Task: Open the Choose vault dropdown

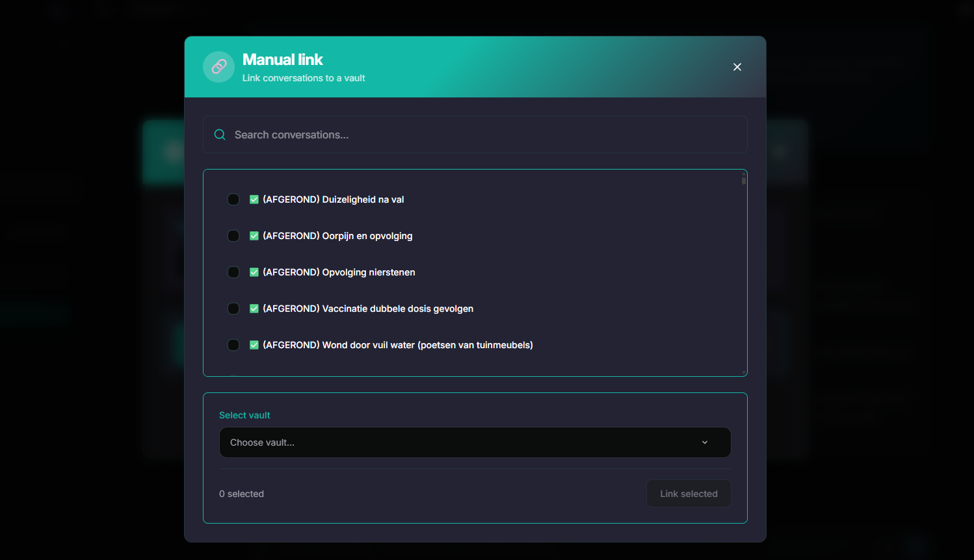Action: pyautogui.click(x=475, y=442)
